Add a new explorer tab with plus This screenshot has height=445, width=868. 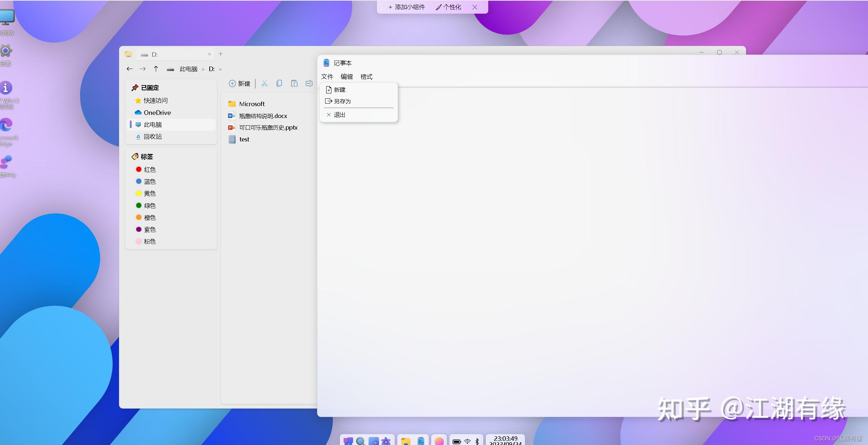[221, 54]
